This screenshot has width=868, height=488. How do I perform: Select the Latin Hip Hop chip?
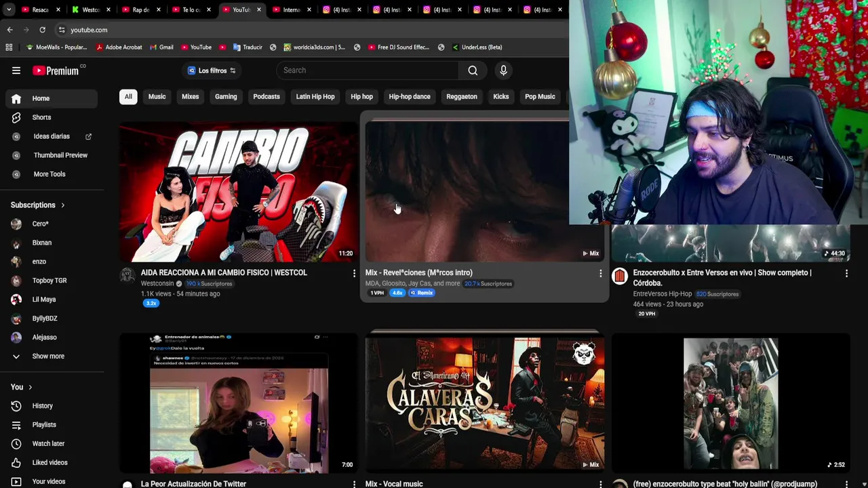(315, 97)
